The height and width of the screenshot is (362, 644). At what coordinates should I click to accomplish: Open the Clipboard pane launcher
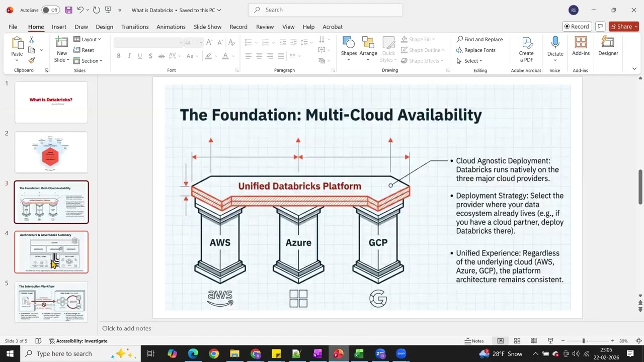point(47,70)
